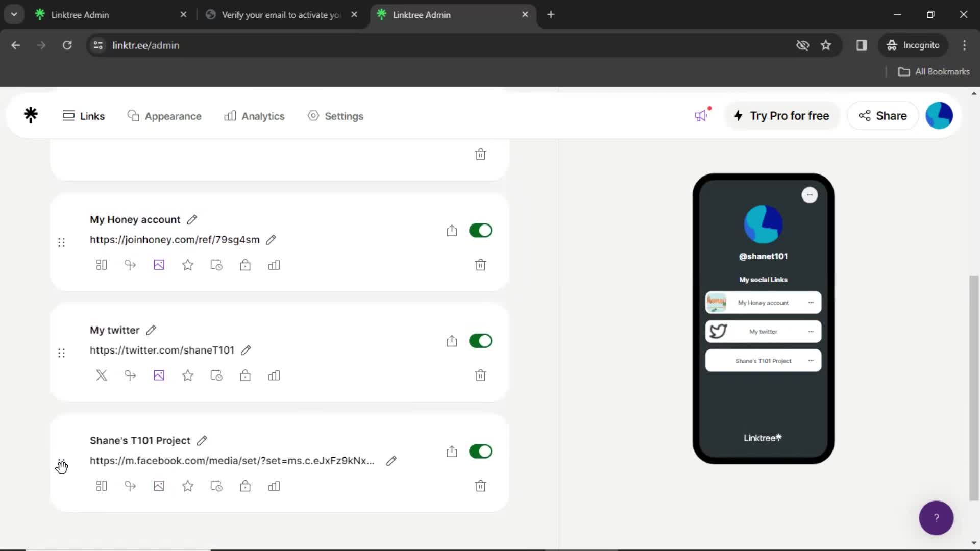Delete the My Honey account link

click(480, 265)
